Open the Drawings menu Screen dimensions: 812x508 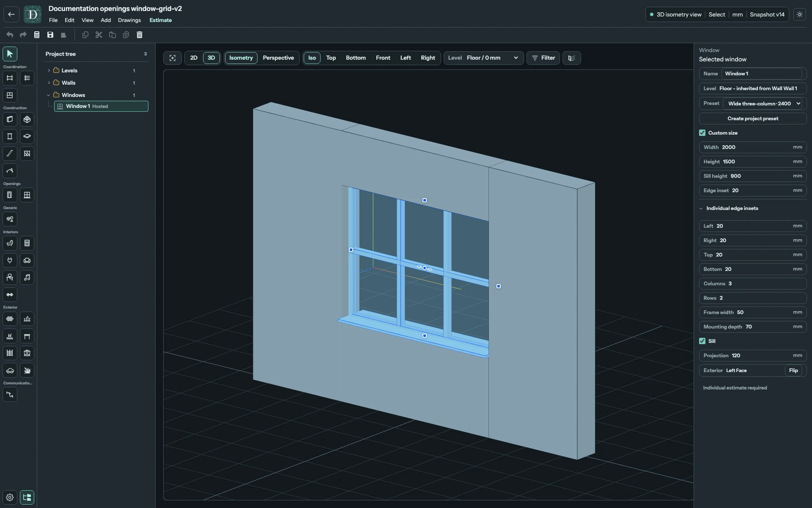(129, 20)
